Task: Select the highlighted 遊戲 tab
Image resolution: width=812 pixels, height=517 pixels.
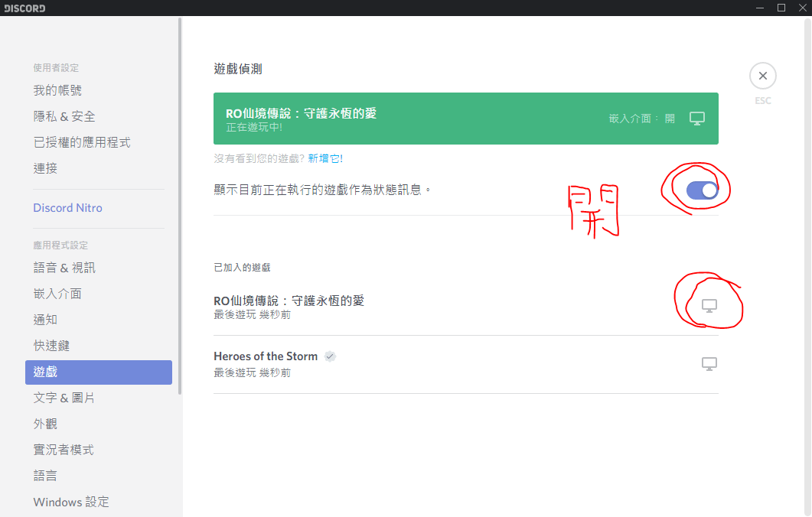Action: tap(99, 372)
